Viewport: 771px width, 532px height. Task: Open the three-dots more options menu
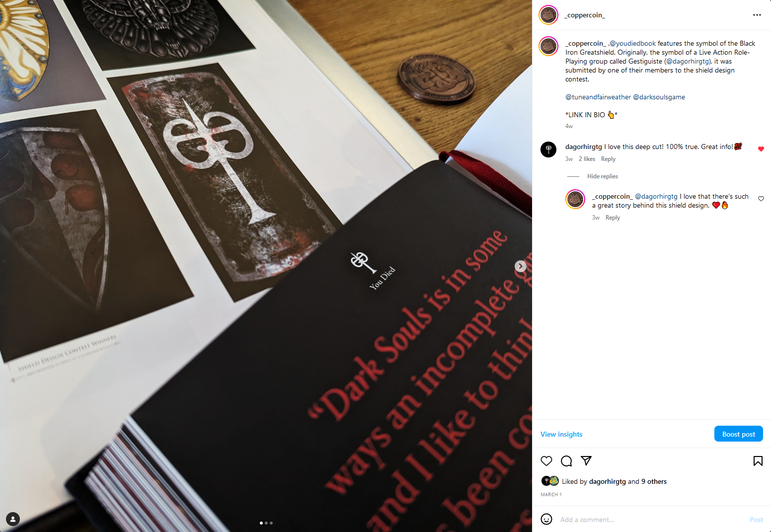coord(757,15)
